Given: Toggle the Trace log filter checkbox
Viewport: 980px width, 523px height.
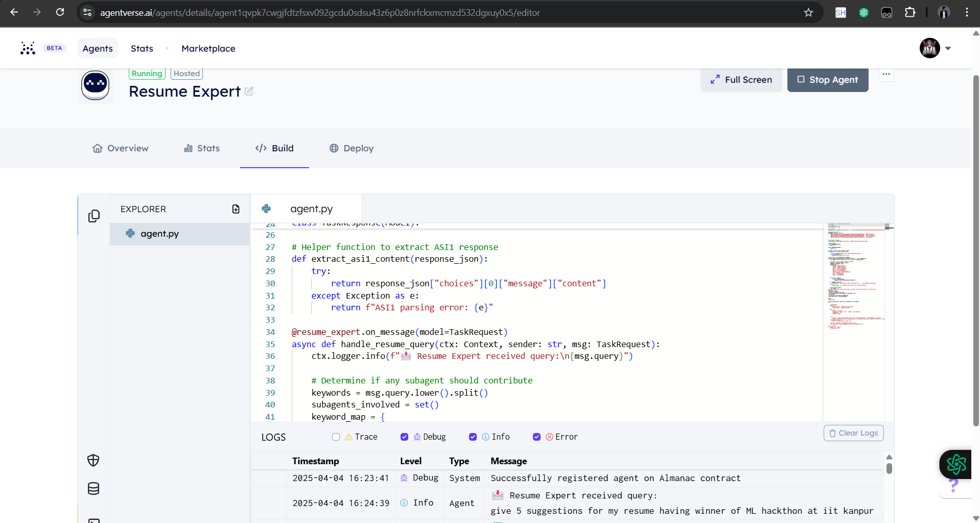Looking at the screenshot, I should click(x=336, y=437).
